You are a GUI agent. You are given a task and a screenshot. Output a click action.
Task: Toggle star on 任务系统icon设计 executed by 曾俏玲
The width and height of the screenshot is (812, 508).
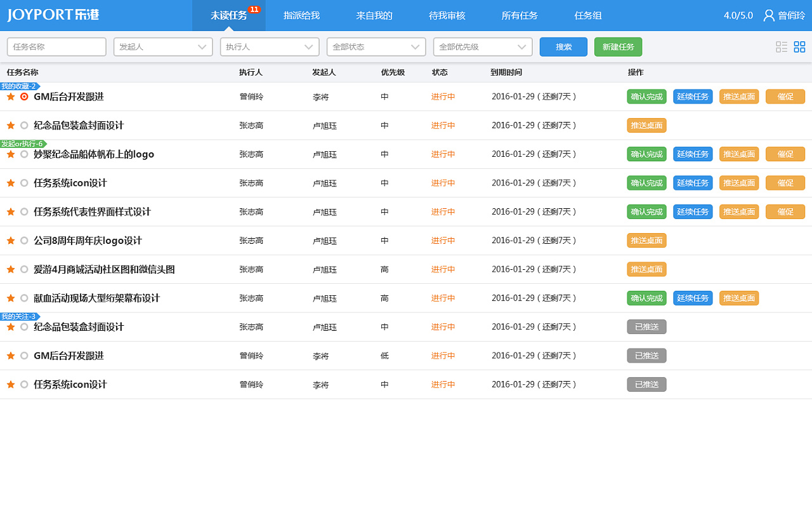click(11, 384)
